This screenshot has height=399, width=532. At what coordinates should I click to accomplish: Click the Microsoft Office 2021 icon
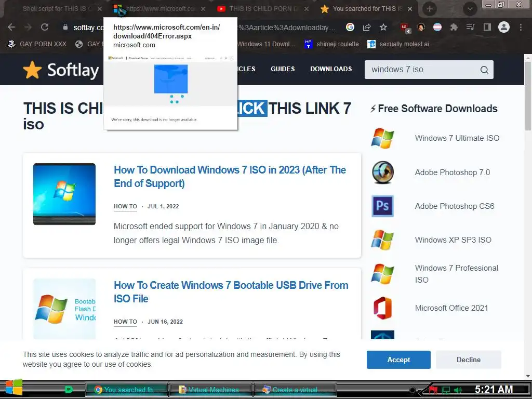(x=382, y=308)
